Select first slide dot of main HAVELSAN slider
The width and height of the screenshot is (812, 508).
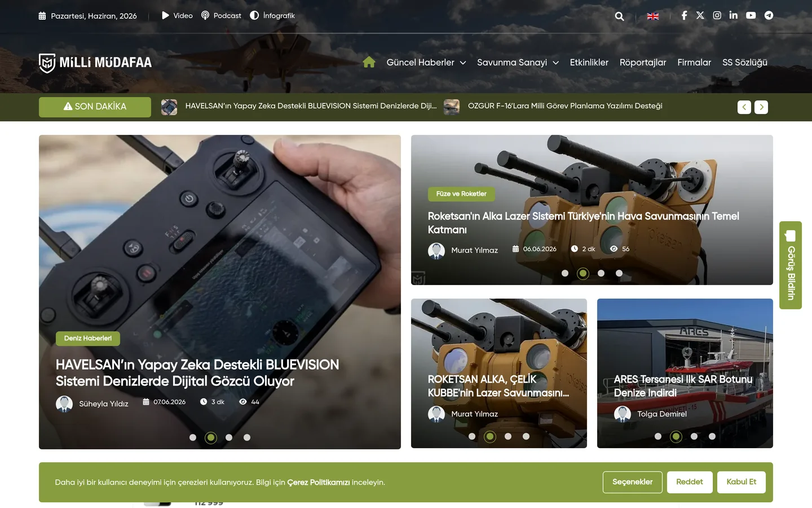[193, 437]
